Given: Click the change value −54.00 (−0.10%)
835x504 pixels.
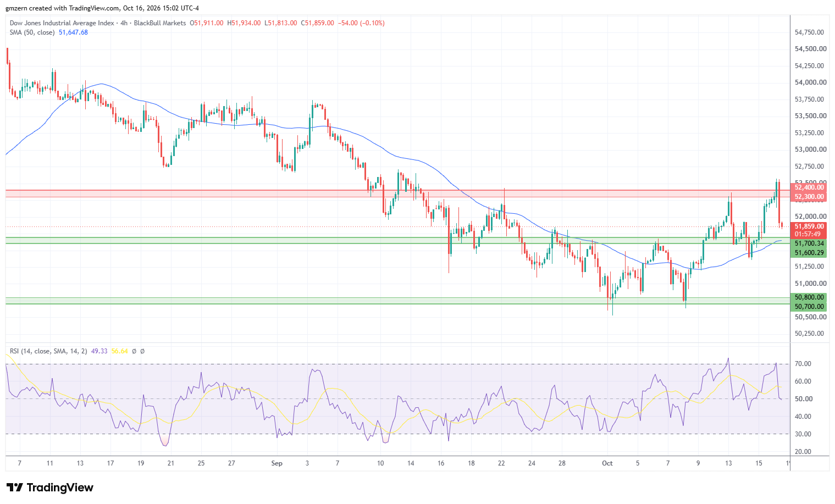Looking at the screenshot, I should [361, 23].
